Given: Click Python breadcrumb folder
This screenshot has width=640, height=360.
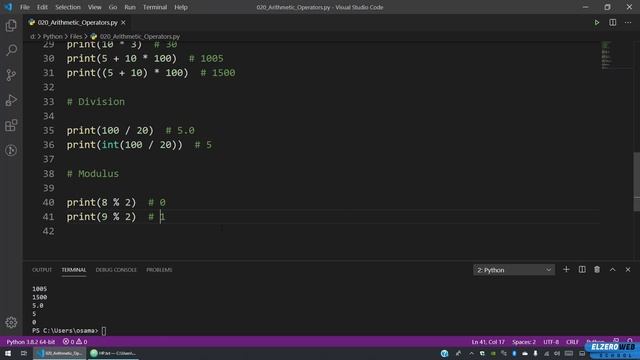Looking at the screenshot, I should click(x=53, y=37).
